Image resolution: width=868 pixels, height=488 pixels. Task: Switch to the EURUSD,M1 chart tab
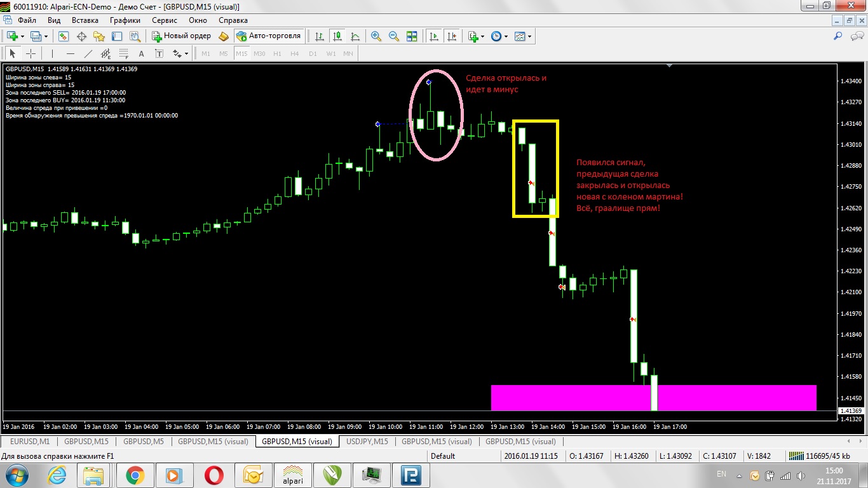[29, 441]
